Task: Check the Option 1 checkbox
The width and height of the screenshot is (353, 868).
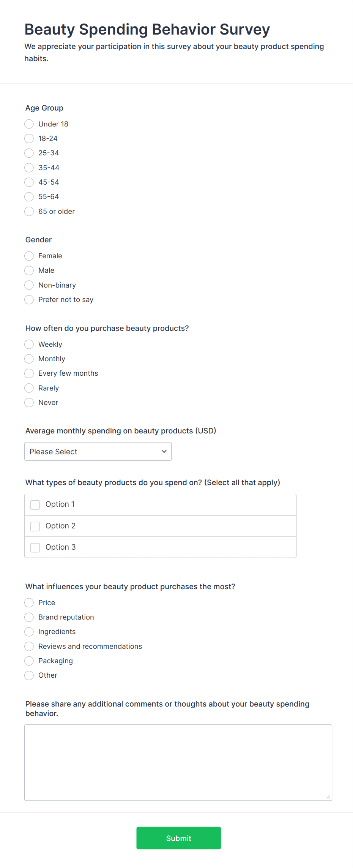Action: click(35, 505)
